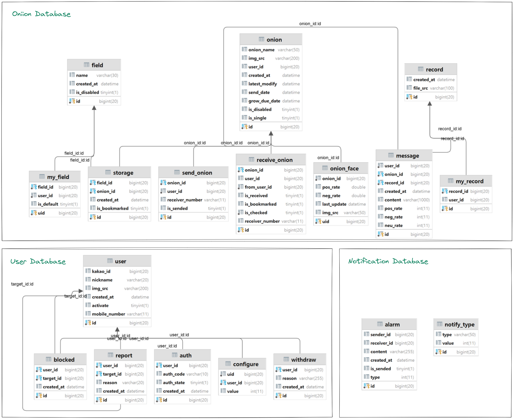Click the record_id:id relationship label

coord(449,129)
